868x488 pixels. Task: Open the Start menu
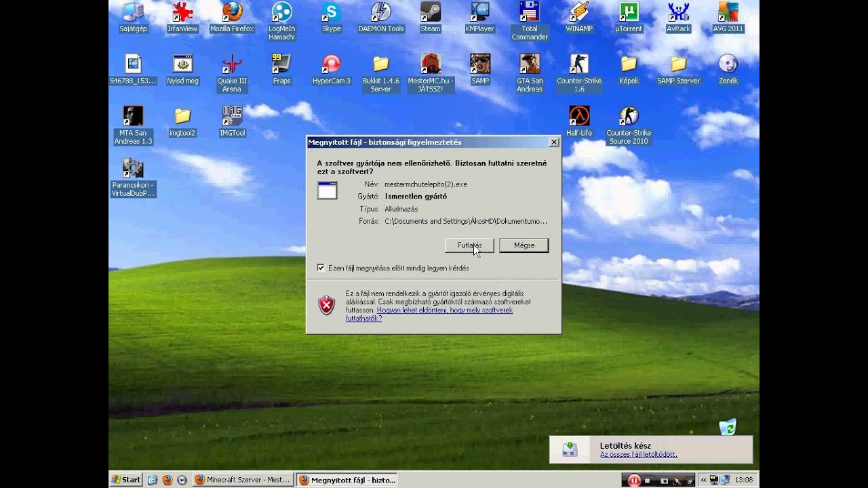click(126, 480)
